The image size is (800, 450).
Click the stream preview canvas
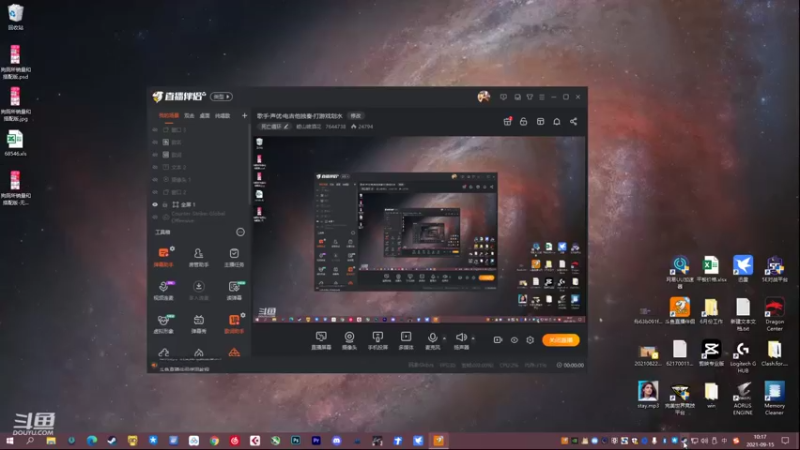pos(419,230)
